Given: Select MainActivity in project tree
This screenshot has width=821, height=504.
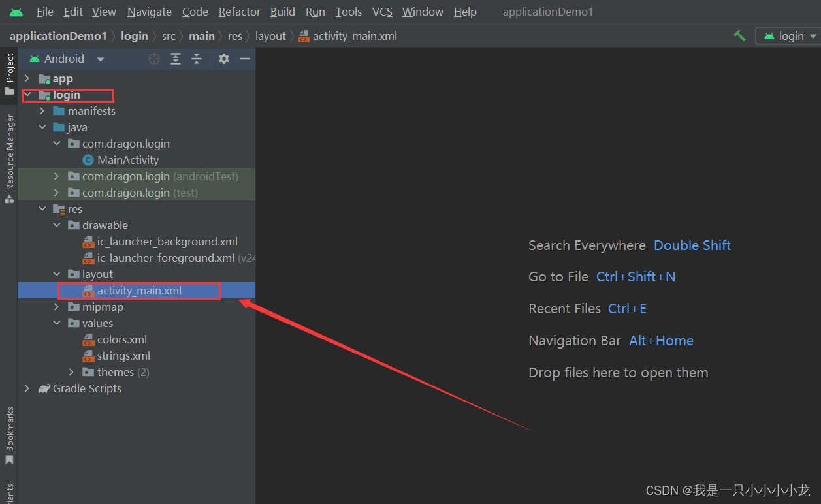Looking at the screenshot, I should tap(137, 160).
